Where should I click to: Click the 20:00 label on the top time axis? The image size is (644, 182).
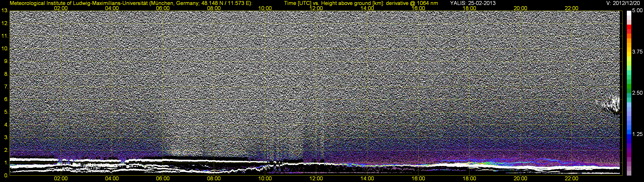coord(521,8)
